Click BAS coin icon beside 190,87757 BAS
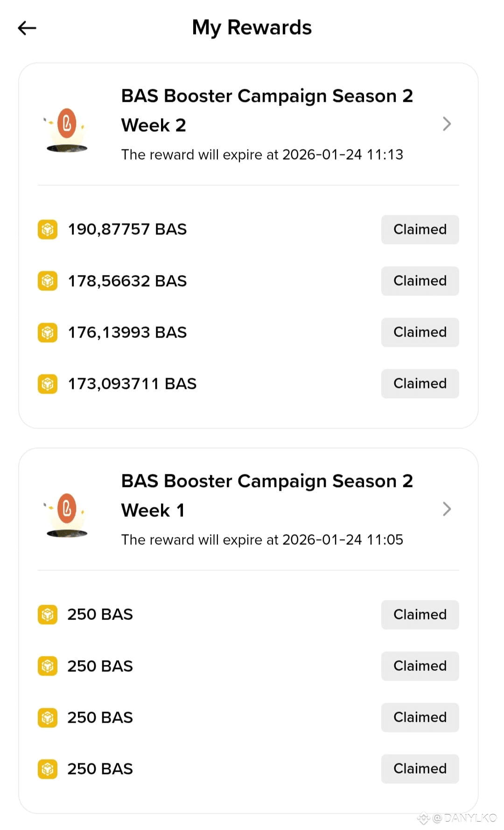Screen dimensions: 504x830 pyautogui.click(x=48, y=230)
